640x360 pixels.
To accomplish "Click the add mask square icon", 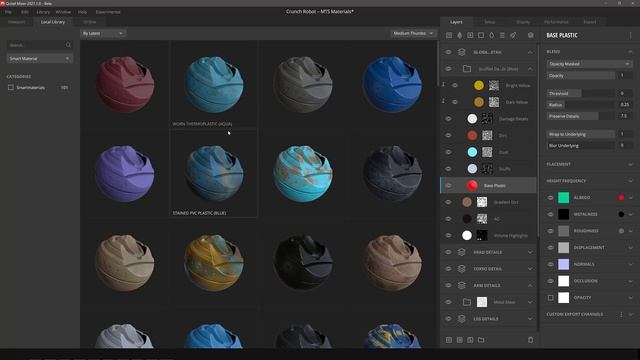I will [481, 36].
